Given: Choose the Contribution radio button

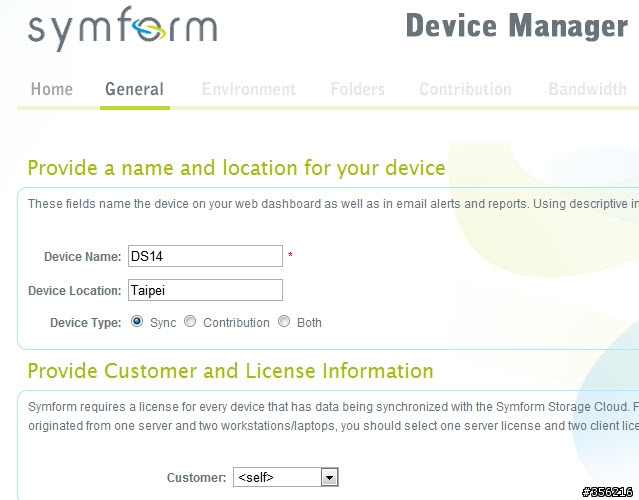Looking at the screenshot, I should [x=190, y=321].
